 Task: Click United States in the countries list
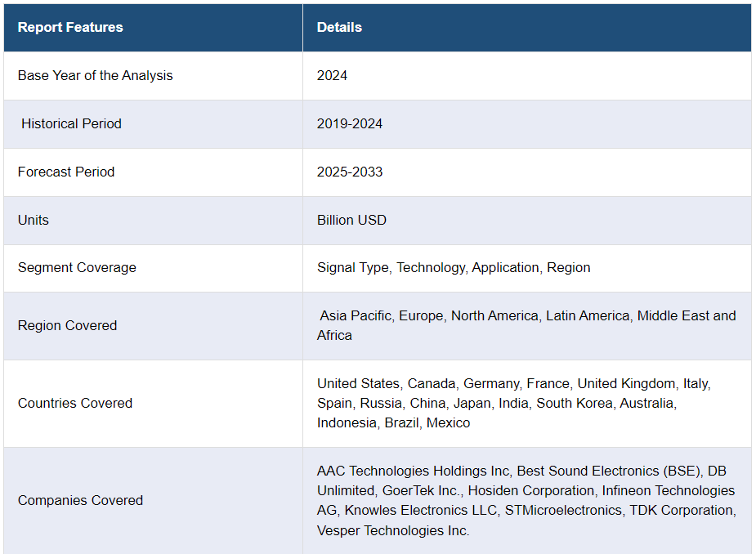point(359,383)
